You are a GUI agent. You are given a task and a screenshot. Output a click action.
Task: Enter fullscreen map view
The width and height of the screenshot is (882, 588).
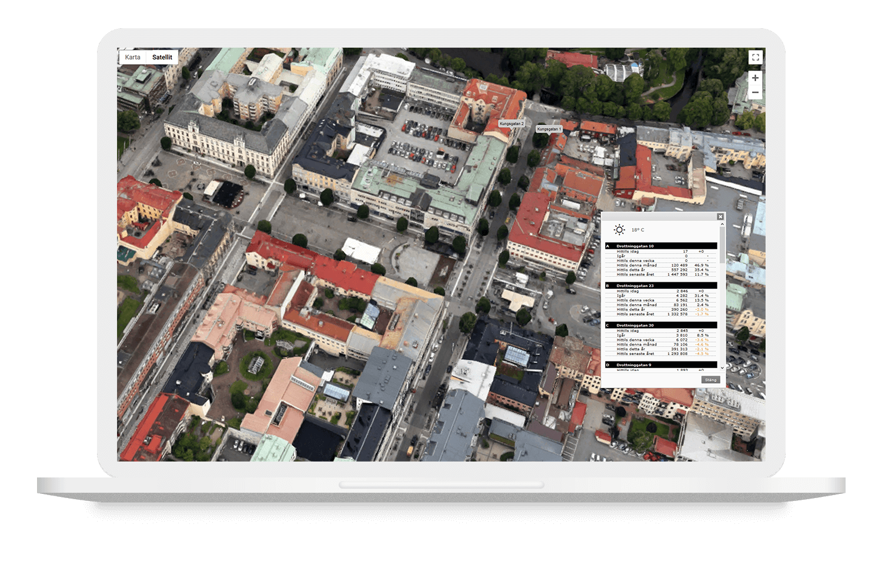pyautogui.click(x=756, y=57)
